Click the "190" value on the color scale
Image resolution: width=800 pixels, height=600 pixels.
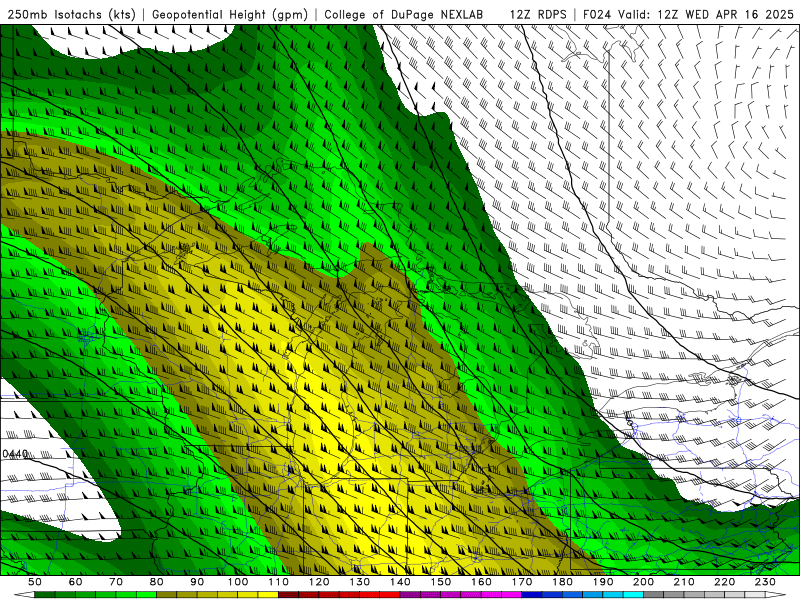[x=603, y=582]
